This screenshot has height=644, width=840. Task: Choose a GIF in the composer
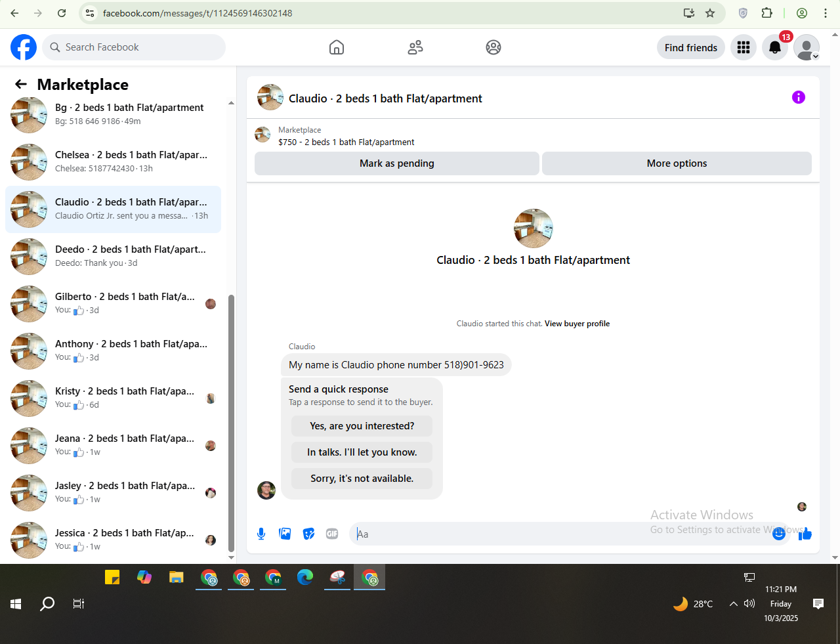pos(332,534)
